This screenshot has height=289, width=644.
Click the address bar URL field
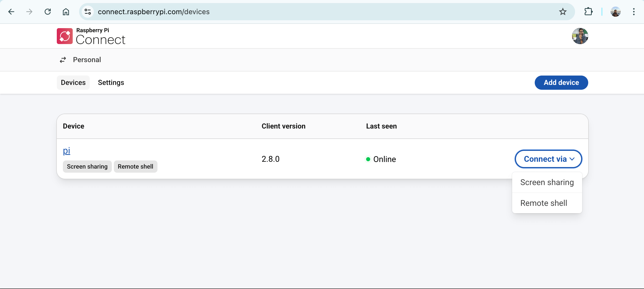(304, 12)
